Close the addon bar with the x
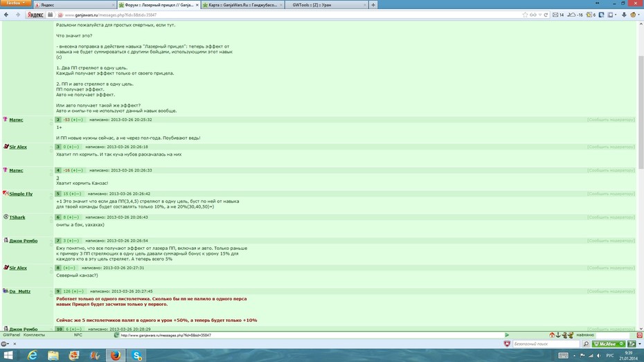The image size is (644, 362). (15, 344)
